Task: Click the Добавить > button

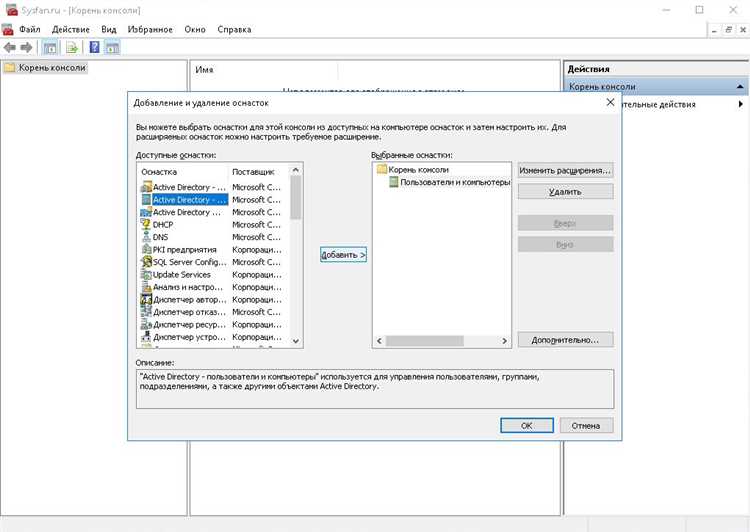Action: 343,255
